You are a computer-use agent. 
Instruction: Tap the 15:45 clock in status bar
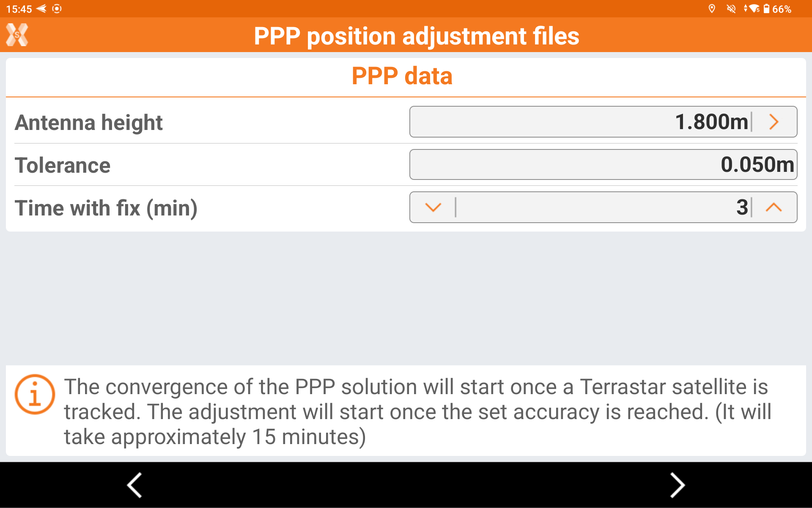pyautogui.click(x=19, y=9)
